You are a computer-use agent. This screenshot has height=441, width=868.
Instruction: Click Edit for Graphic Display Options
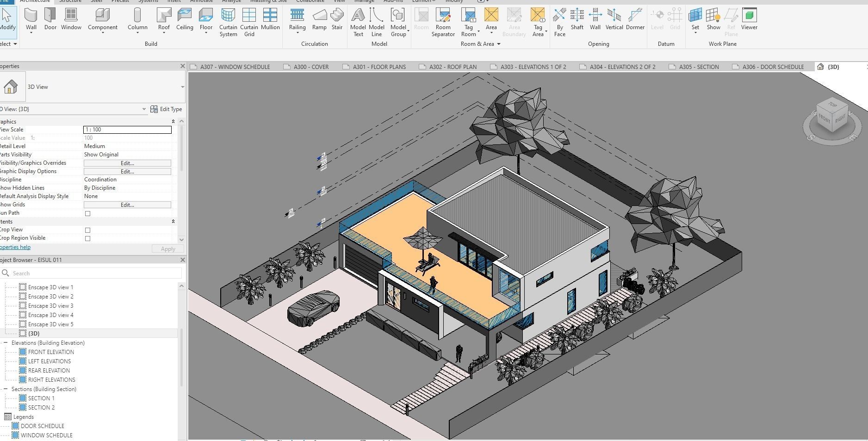click(x=127, y=172)
